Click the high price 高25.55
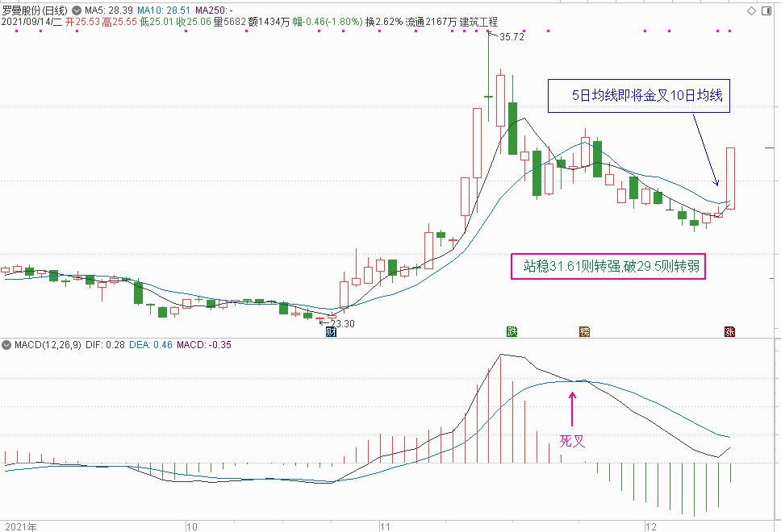This screenshot has width=781, height=532. point(119,22)
